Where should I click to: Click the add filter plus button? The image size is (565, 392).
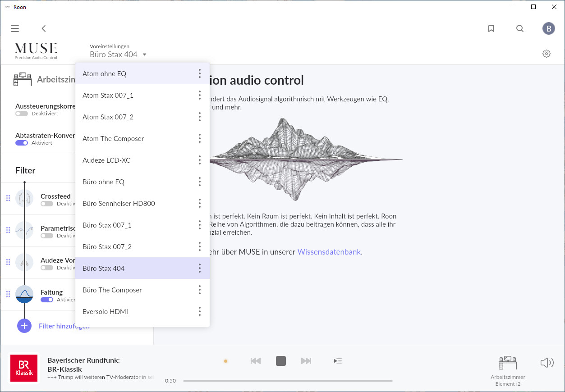24,326
